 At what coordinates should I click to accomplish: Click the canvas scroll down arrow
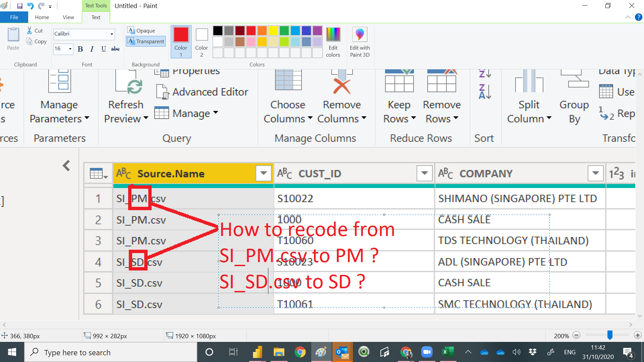pyautogui.click(x=640, y=316)
